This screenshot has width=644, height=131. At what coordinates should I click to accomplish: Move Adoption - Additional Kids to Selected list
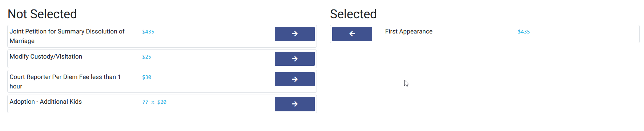(x=294, y=104)
